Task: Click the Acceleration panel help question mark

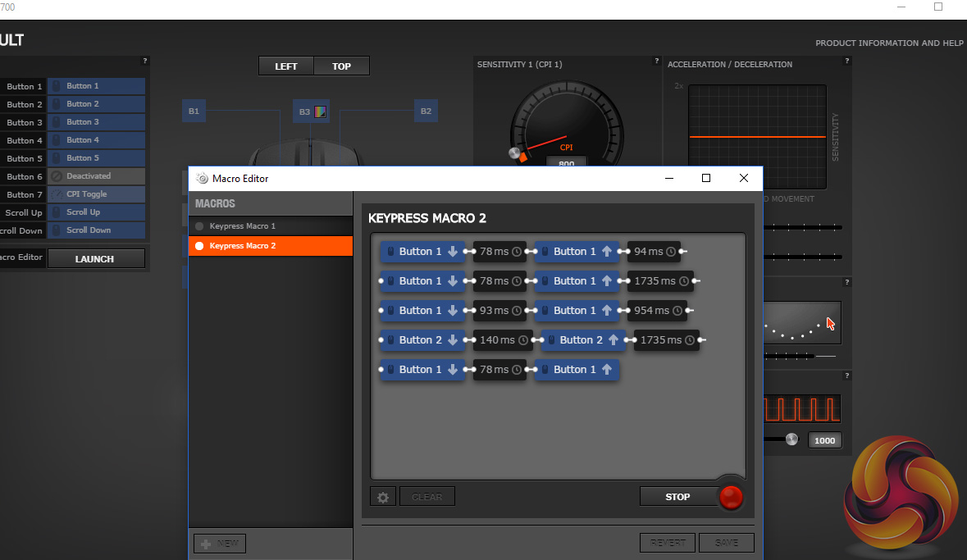Action: [846, 61]
